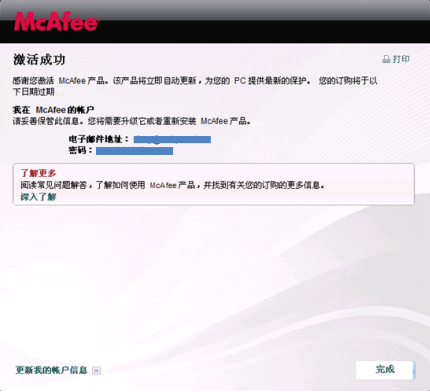Click the redacted email address value

point(172,139)
